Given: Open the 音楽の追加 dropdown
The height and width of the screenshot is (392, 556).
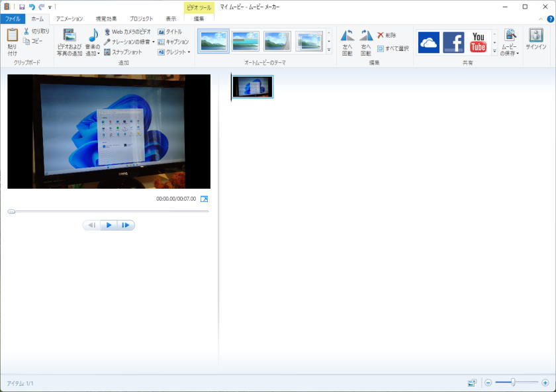Looking at the screenshot, I should click(x=93, y=53).
